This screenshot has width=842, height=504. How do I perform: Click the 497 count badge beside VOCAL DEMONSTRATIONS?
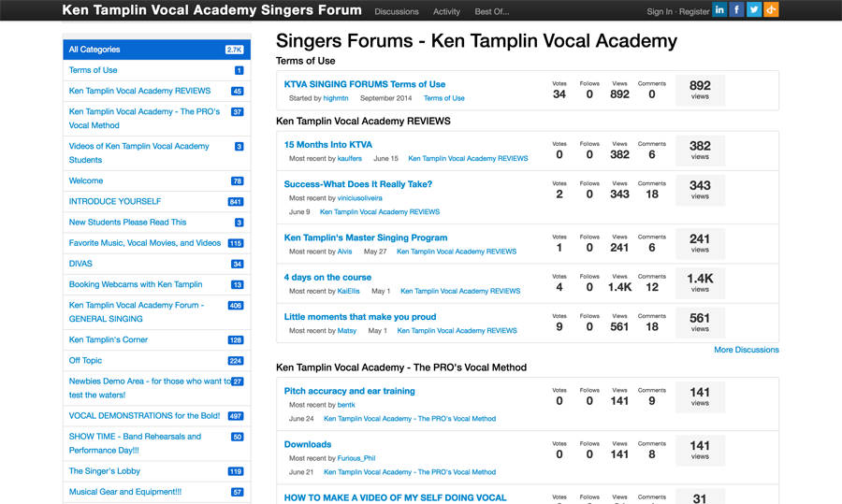coord(236,416)
